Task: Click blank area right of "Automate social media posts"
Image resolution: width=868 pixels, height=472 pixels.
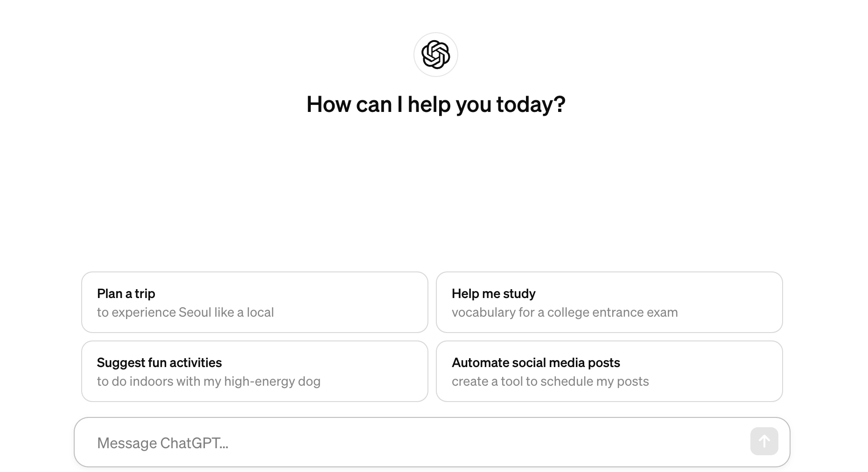Action: 700,362
